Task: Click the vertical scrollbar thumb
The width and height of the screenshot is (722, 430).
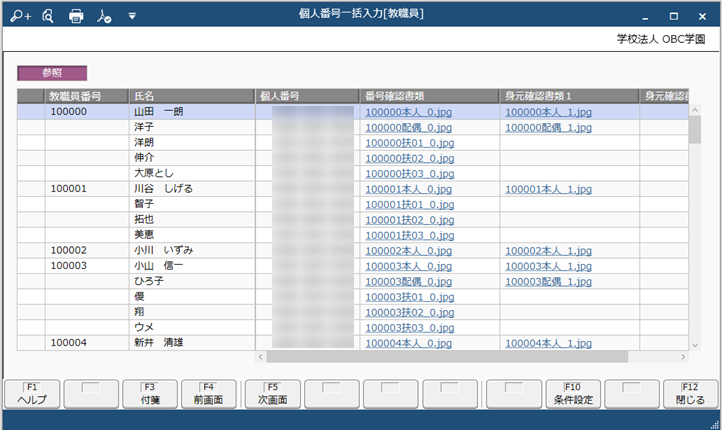Action: tap(695, 130)
